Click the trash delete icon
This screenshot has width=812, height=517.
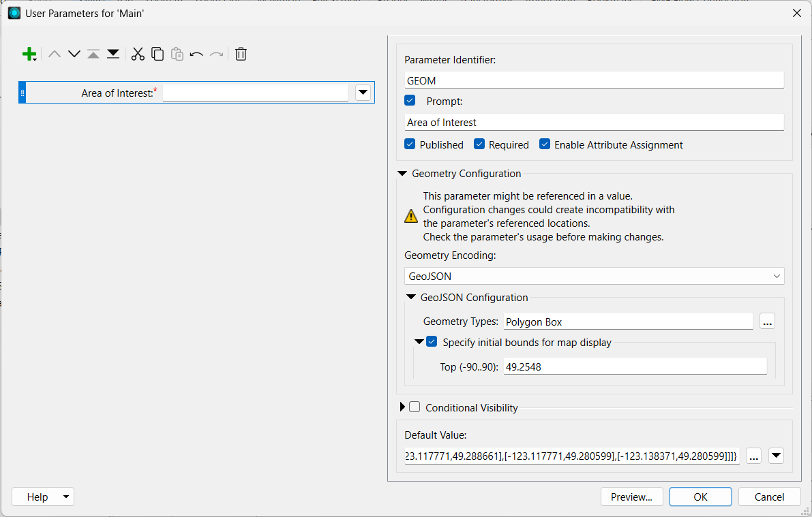pos(241,54)
